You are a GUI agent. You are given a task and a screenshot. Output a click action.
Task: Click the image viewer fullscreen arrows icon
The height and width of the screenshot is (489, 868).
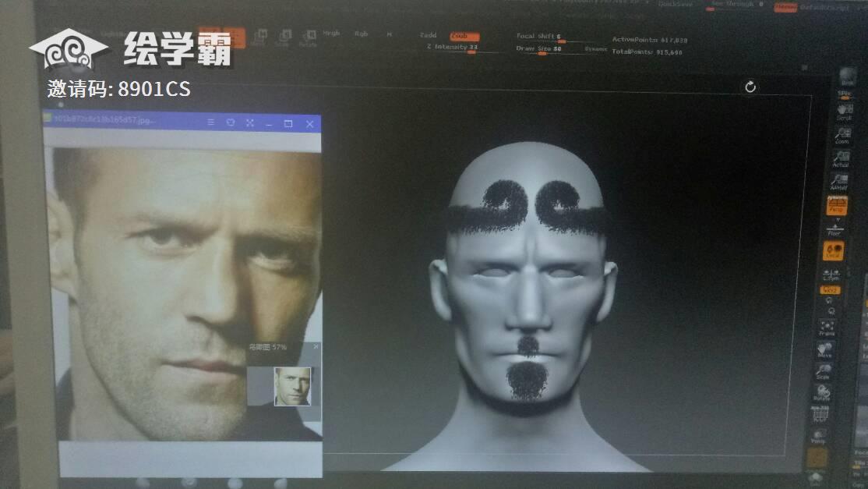[x=249, y=123]
